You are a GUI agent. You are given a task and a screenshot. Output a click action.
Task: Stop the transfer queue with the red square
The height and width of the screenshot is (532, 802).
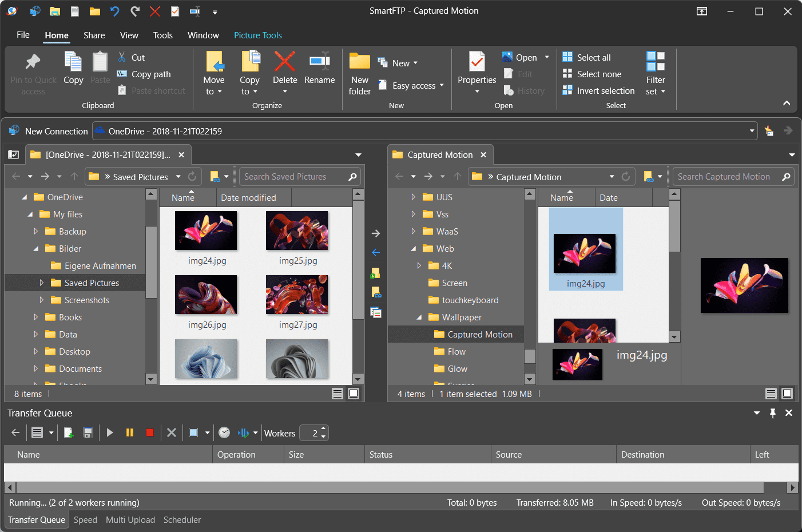[x=150, y=433]
